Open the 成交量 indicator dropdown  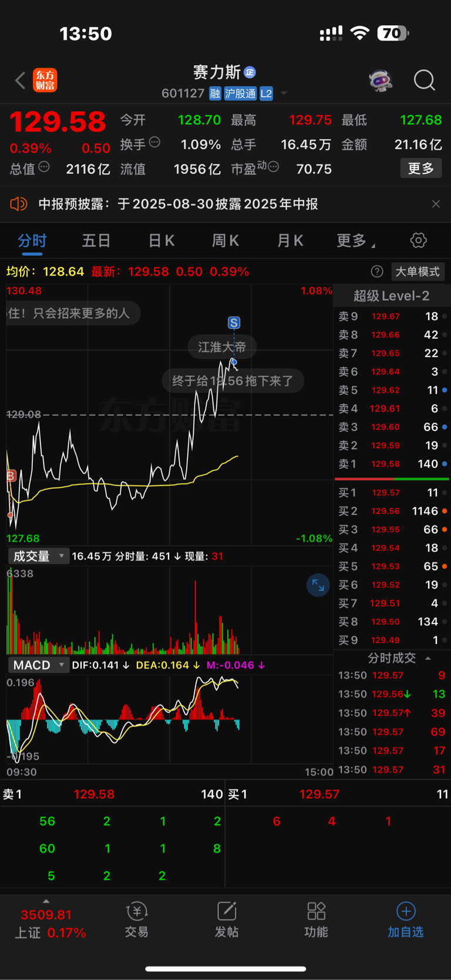point(39,556)
